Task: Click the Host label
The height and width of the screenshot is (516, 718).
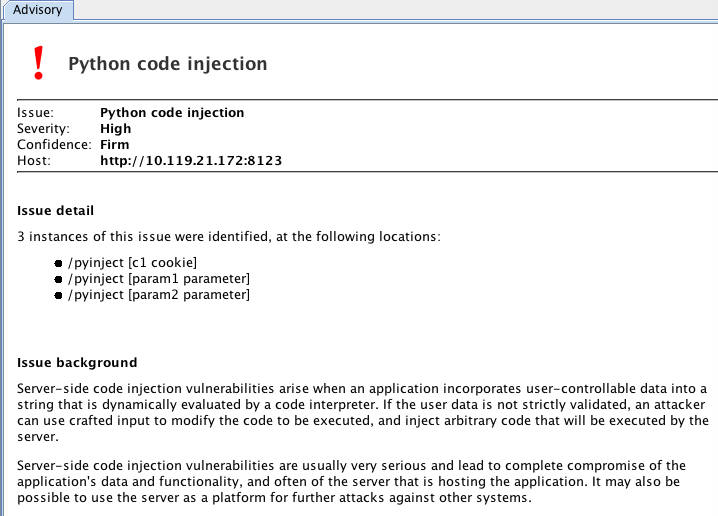Action: click(x=34, y=161)
